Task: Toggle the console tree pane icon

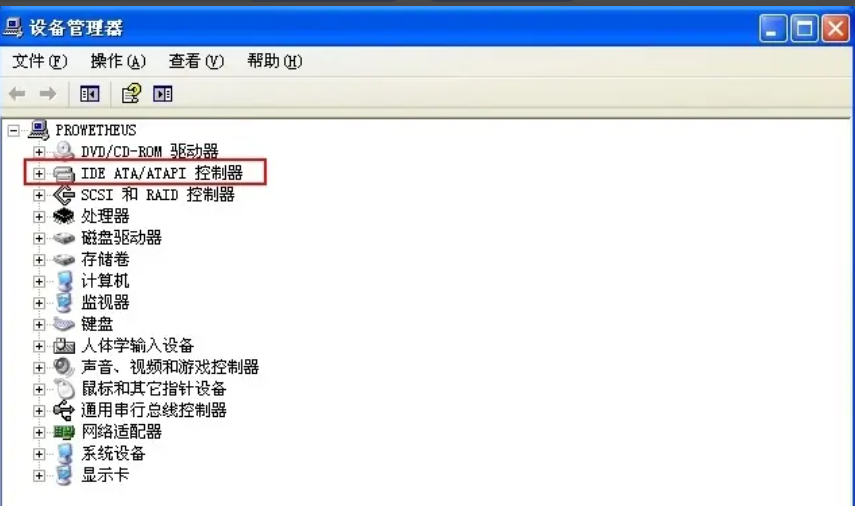Action: 89,94
